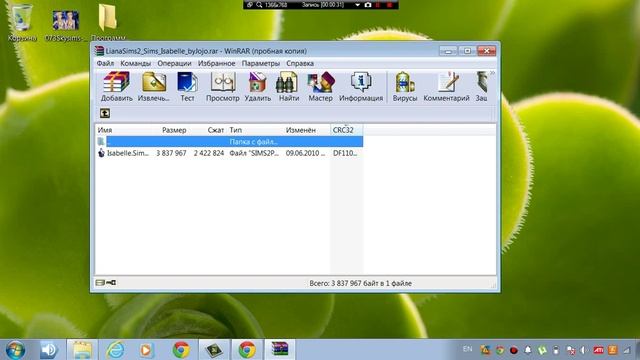Viewport: 640px width, 360px height.
Task: Select the Isabelle.Sim... file row
Action: 229,153
